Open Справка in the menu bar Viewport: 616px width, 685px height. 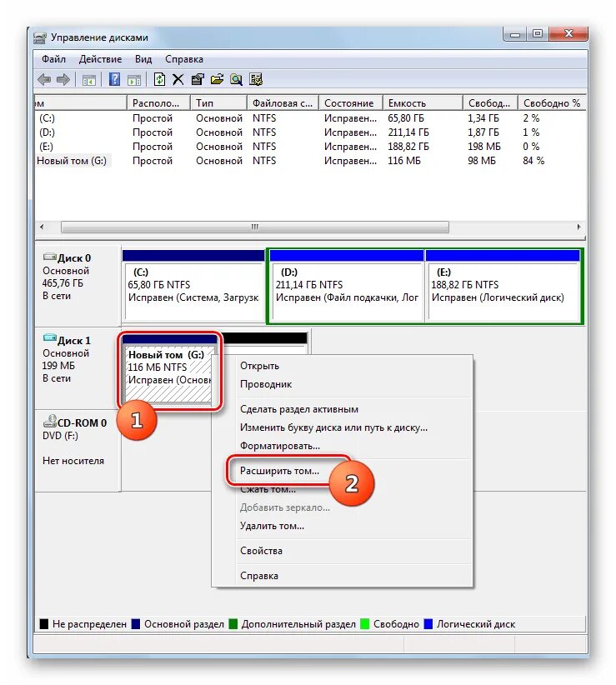coord(184,59)
